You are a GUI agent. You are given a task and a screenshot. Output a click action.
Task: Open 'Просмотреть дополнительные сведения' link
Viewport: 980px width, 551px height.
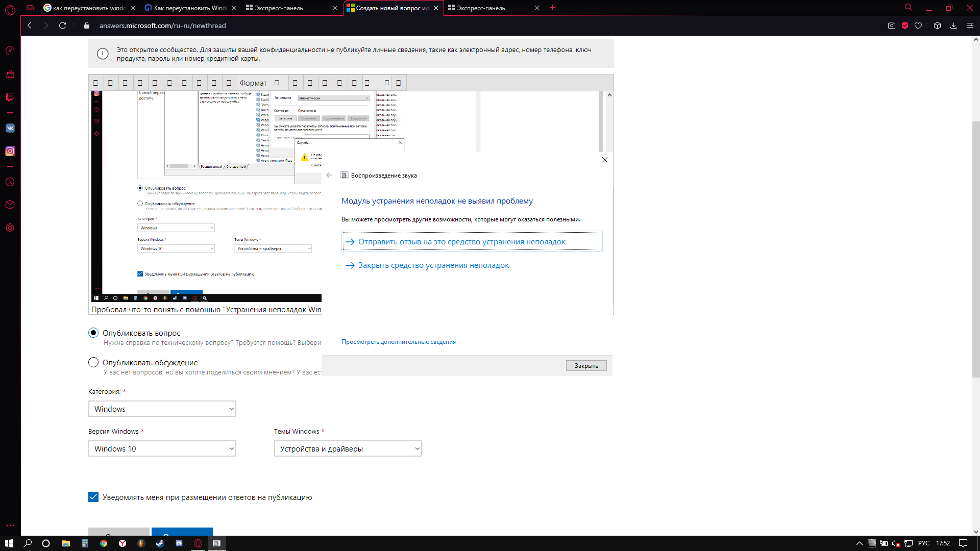tap(398, 342)
